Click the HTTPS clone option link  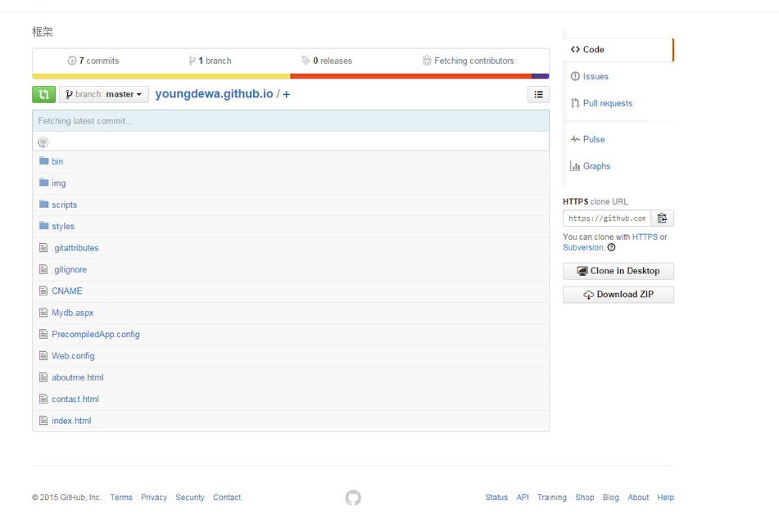point(645,237)
